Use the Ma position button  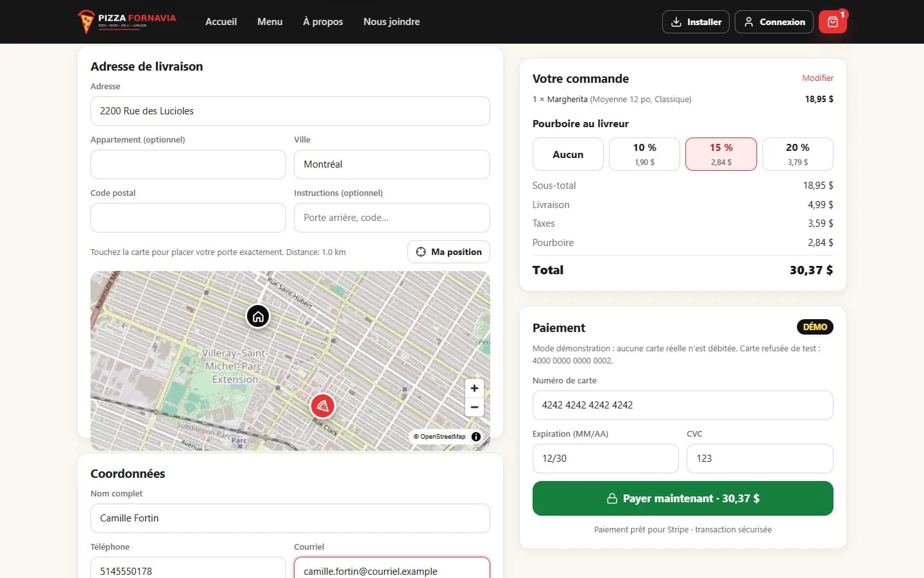pos(449,252)
